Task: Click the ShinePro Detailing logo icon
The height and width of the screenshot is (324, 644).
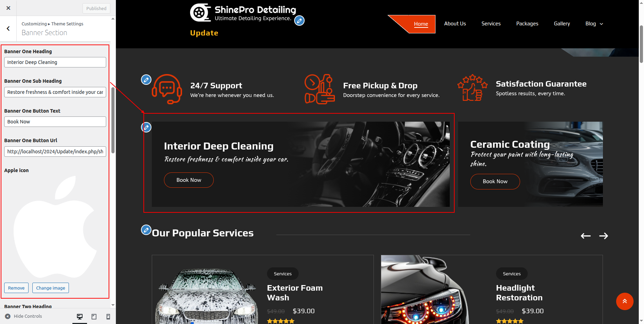Action: tap(201, 13)
